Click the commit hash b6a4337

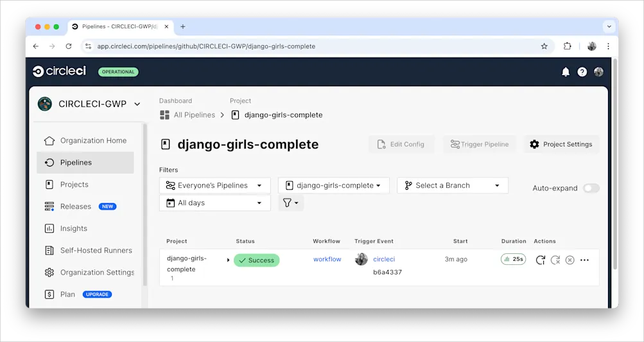point(387,272)
